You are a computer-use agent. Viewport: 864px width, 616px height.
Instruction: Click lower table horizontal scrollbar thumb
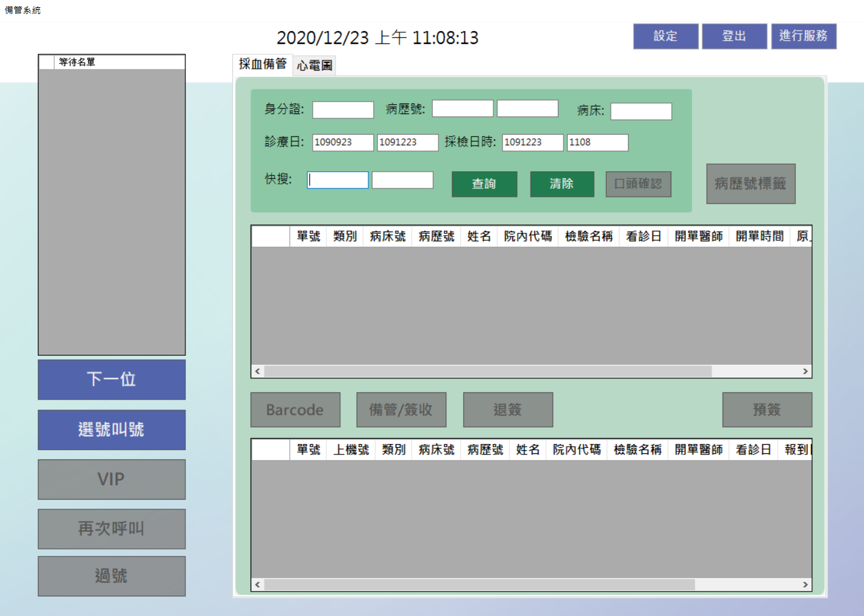pos(480,584)
